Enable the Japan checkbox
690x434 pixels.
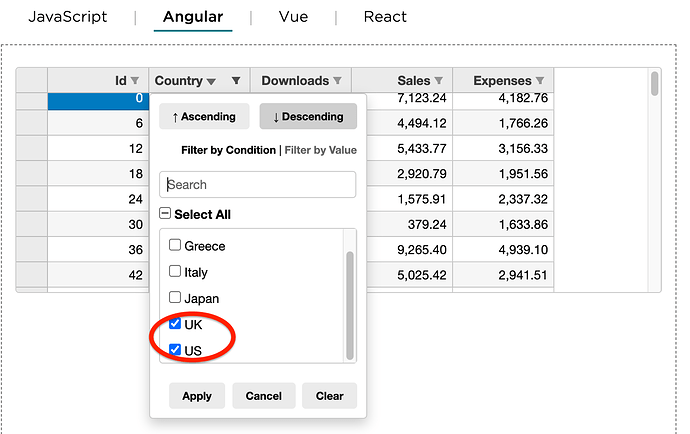point(175,297)
